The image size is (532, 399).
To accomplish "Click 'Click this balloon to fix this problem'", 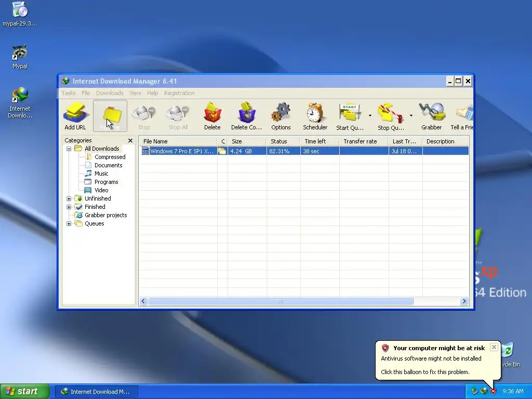I will tap(425, 372).
